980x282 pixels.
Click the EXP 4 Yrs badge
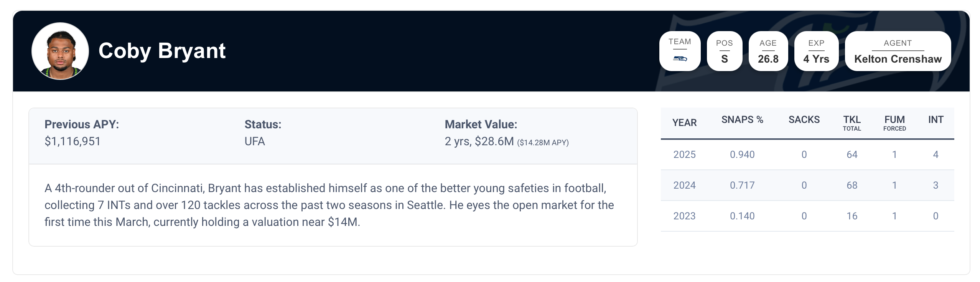(816, 51)
